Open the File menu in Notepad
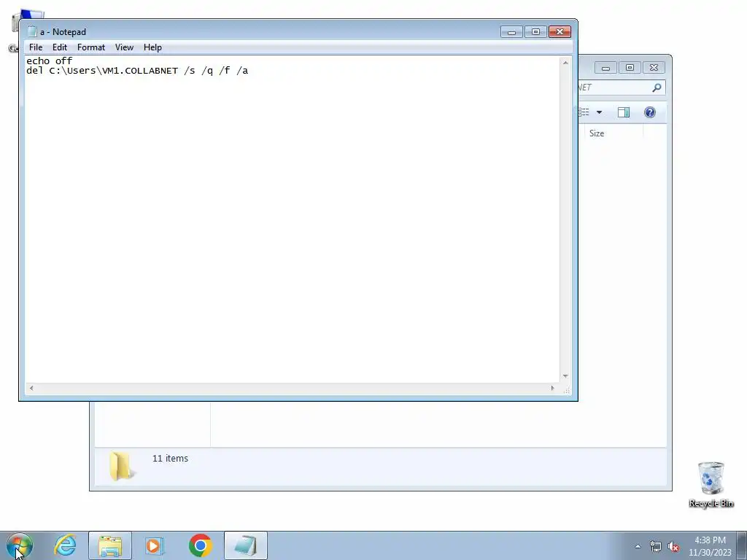 click(x=36, y=47)
